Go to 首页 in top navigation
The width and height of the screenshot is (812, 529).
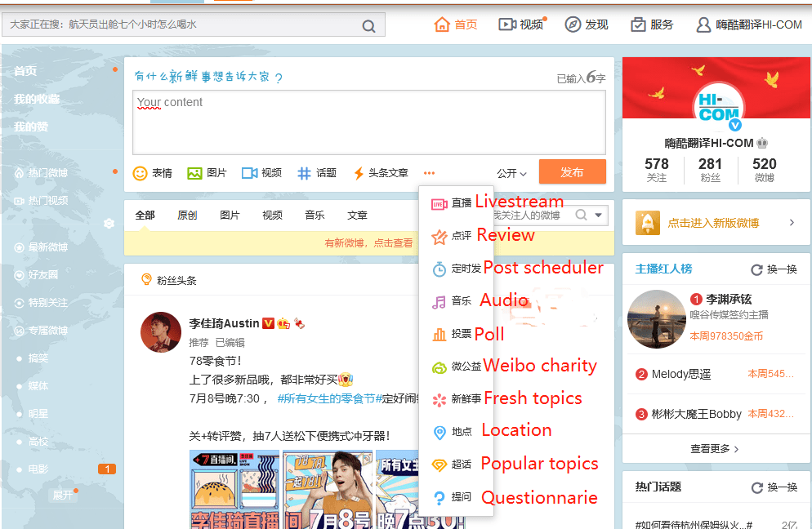tap(456, 24)
